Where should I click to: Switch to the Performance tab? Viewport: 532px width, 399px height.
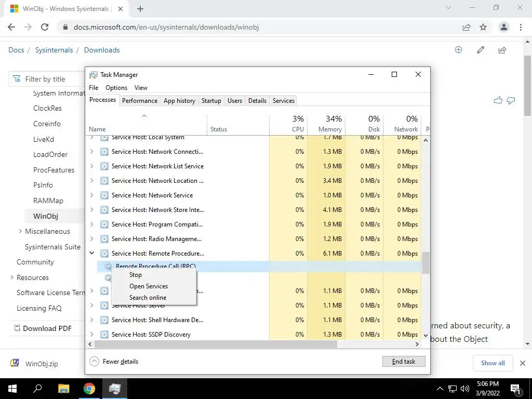(x=140, y=101)
